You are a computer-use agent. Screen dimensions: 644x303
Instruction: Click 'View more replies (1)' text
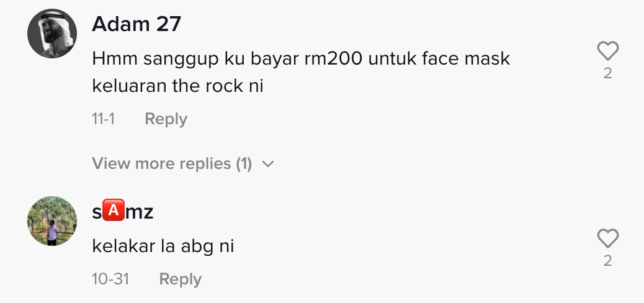172,164
